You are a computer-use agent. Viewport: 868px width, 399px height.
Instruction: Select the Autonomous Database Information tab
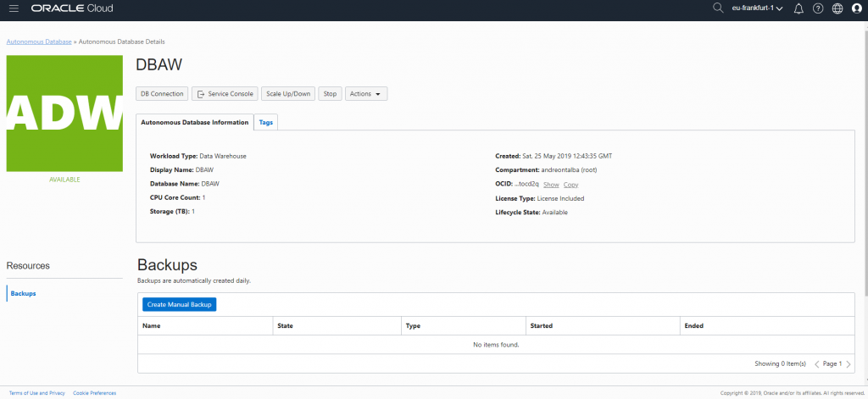tap(195, 122)
